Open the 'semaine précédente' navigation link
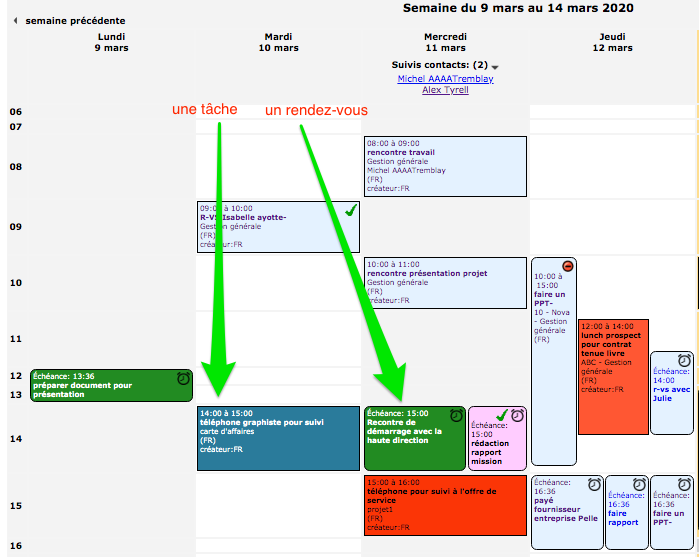The width and height of the screenshot is (699, 557). [x=75, y=21]
